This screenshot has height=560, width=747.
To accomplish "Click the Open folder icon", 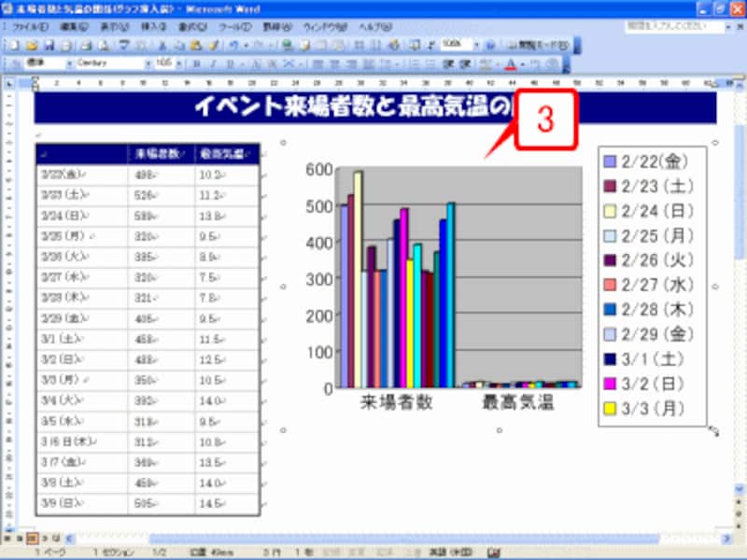I will 31,44.
